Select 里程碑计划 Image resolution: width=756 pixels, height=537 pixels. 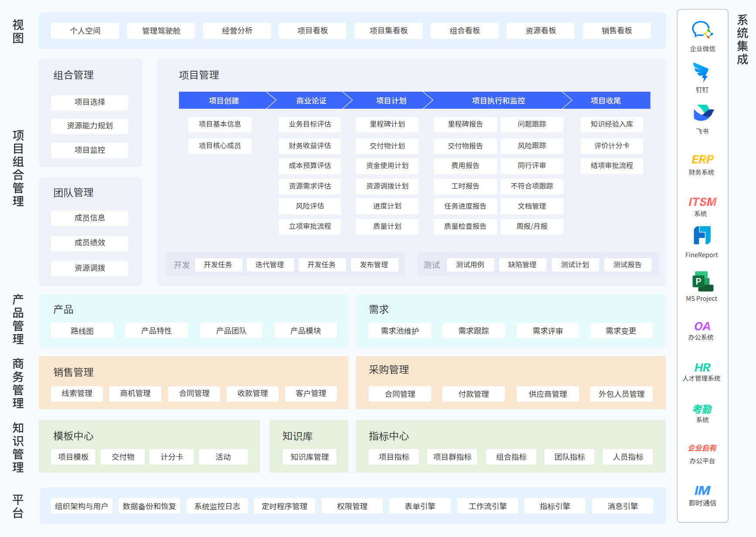(x=387, y=124)
